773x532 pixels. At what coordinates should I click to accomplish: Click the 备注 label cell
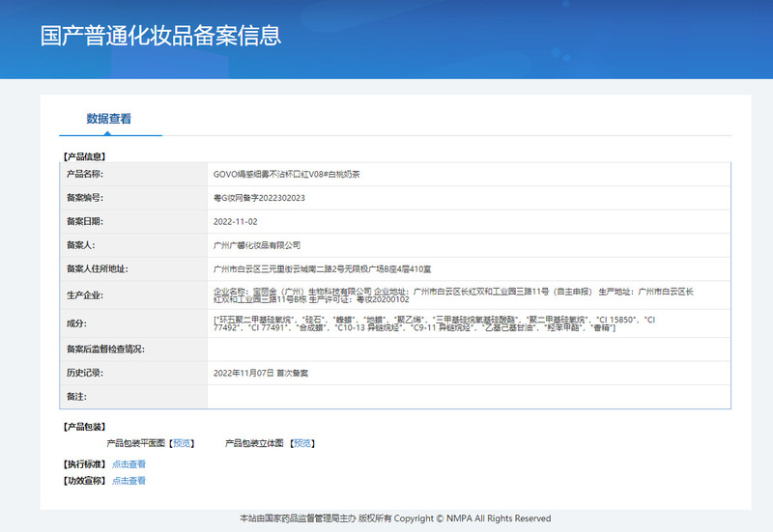coord(133,397)
